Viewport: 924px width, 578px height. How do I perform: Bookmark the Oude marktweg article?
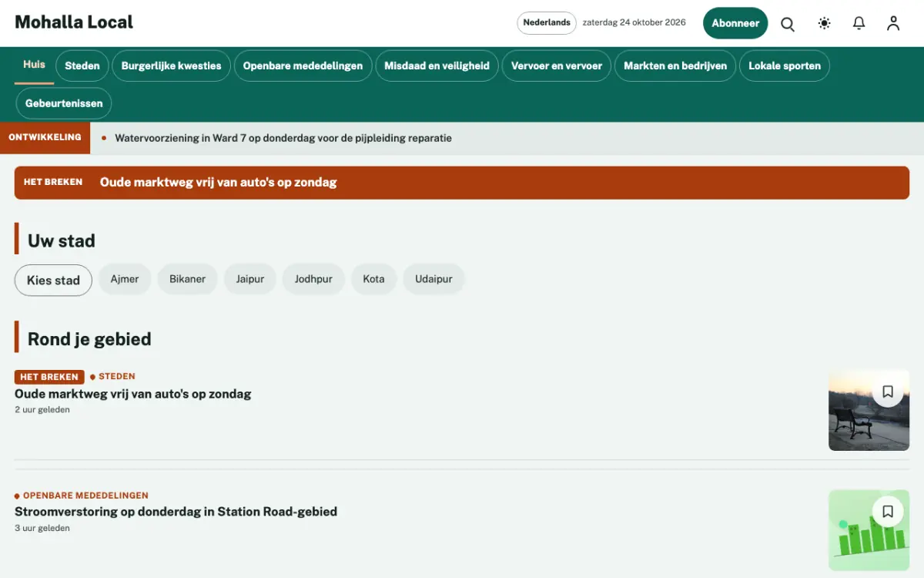[x=888, y=391]
